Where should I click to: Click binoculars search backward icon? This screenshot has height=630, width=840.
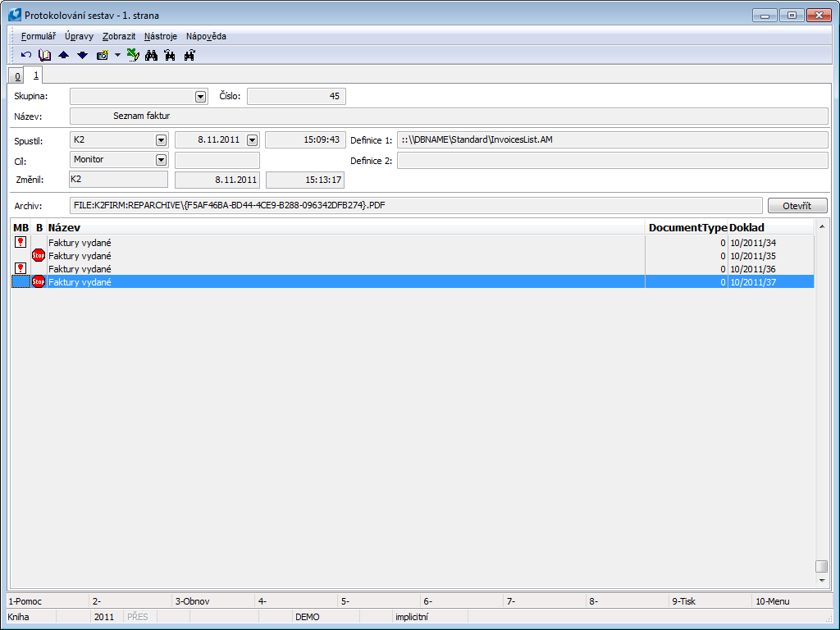(x=171, y=55)
